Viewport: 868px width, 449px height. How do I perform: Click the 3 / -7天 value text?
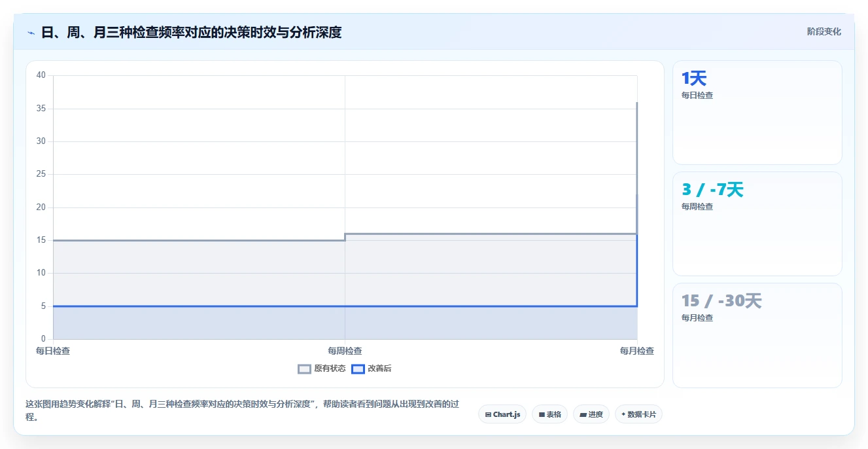(712, 190)
